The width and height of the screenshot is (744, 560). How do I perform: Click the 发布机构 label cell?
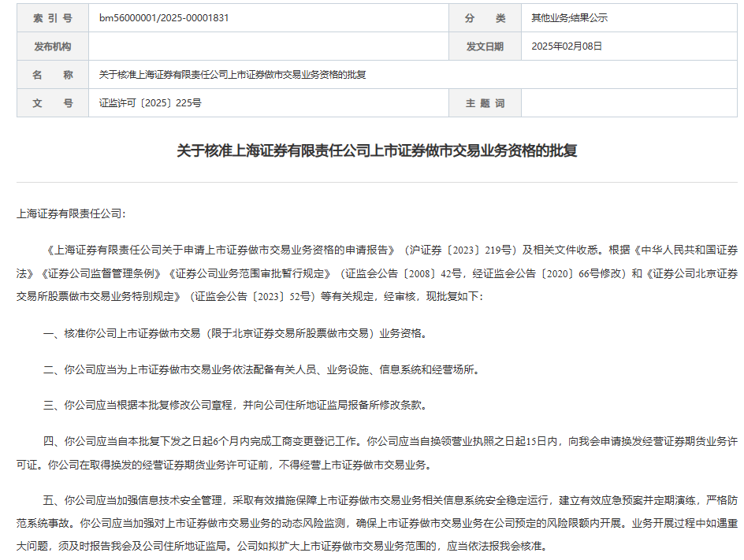tap(53, 46)
